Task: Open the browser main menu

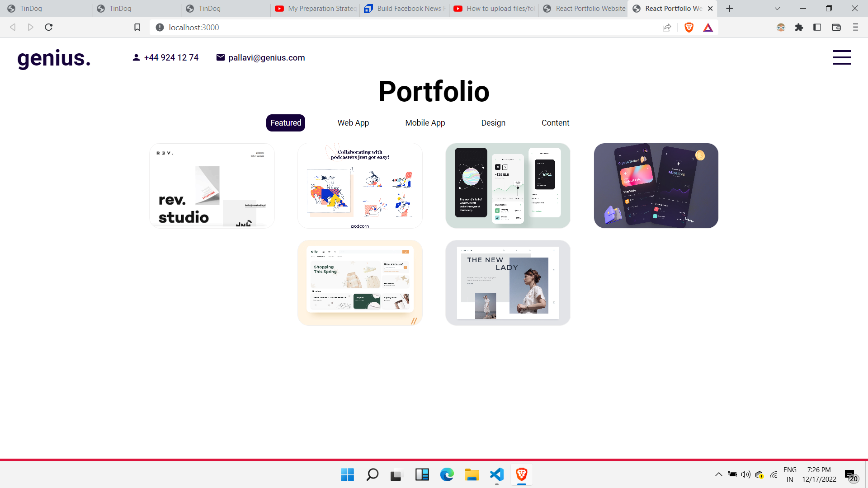Action: [855, 28]
